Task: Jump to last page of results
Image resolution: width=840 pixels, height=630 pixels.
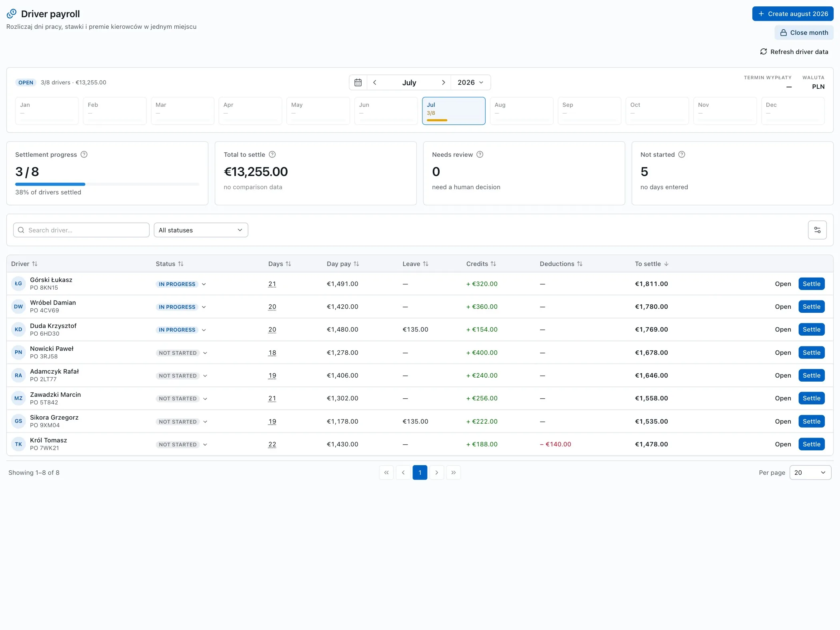Action: [454, 472]
